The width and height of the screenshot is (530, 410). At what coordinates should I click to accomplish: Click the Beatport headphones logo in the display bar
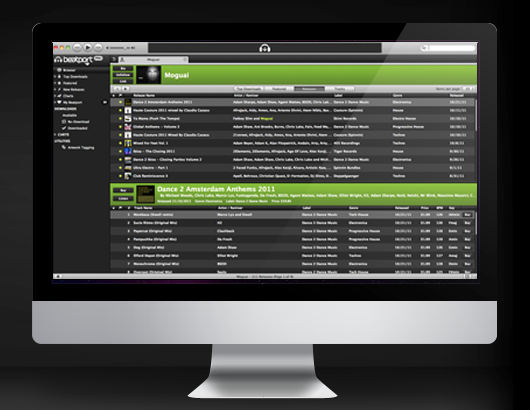(x=265, y=48)
